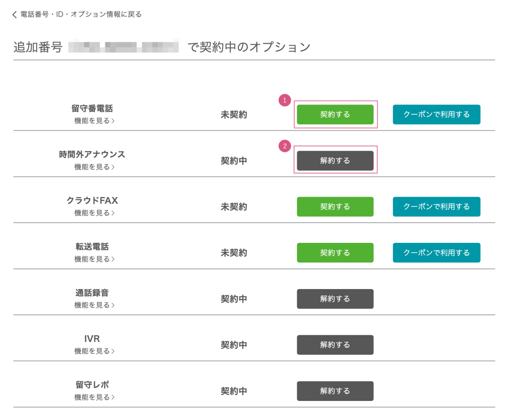Open 機能を見る under 時間外アナウンス

click(x=94, y=167)
